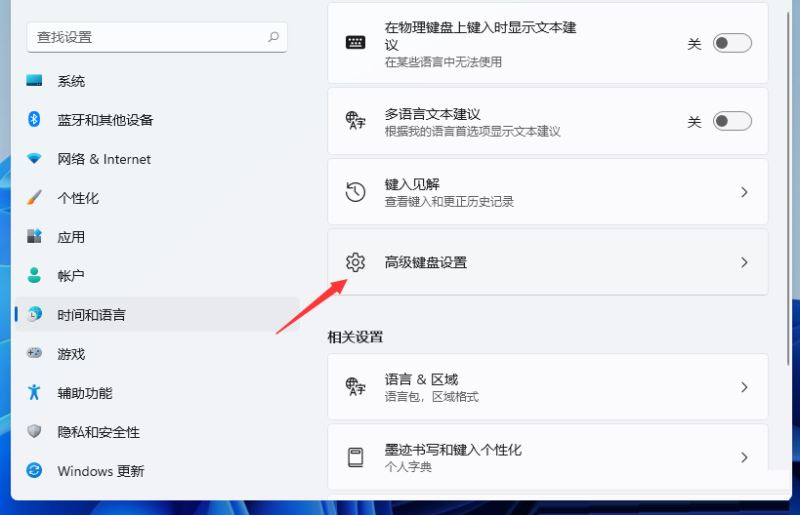800x515 pixels.
Task: Click the globe clock icon for 时间和语言
Action: [34, 314]
